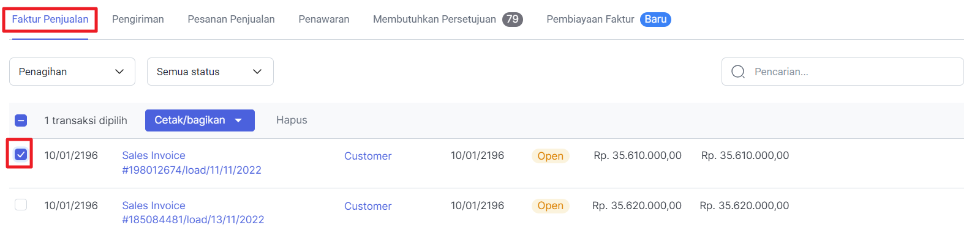
Task: Click the 79 approvals count badge
Action: click(x=513, y=20)
